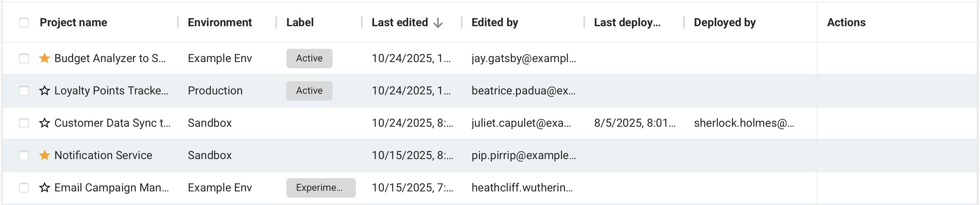The width and height of the screenshot is (980, 205).
Task: Sort by Project name column header
Action: coord(73,22)
